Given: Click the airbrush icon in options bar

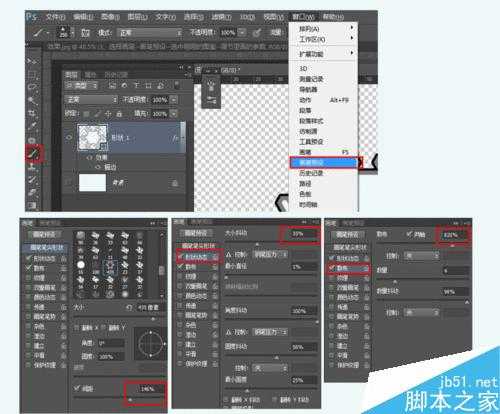Looking at the screenshot, I should (x=257, y=32).
